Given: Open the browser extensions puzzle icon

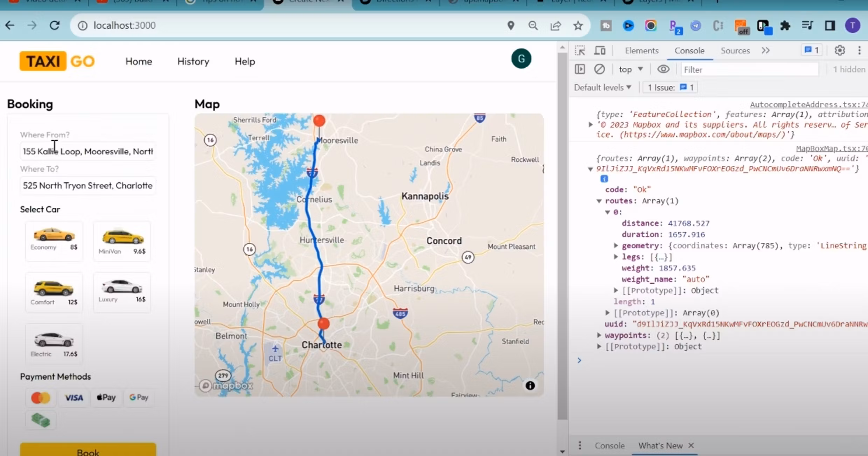Looking at the screenshot, I should [x=785, y=26].
